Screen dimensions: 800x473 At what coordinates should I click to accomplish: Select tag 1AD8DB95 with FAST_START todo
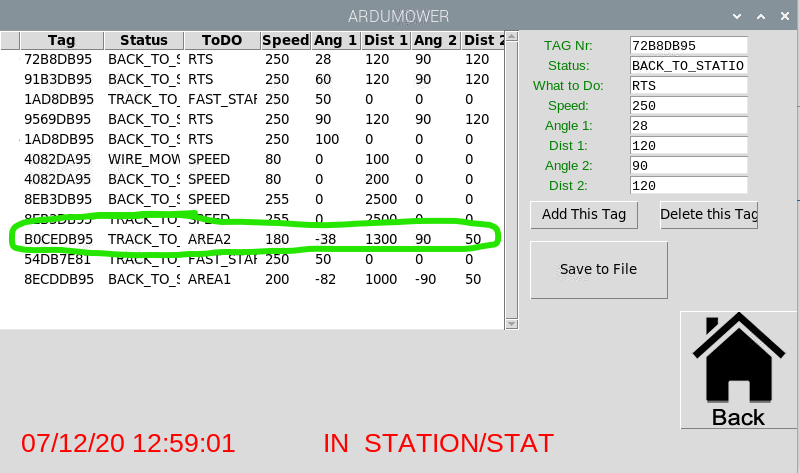tap(253, 99)
